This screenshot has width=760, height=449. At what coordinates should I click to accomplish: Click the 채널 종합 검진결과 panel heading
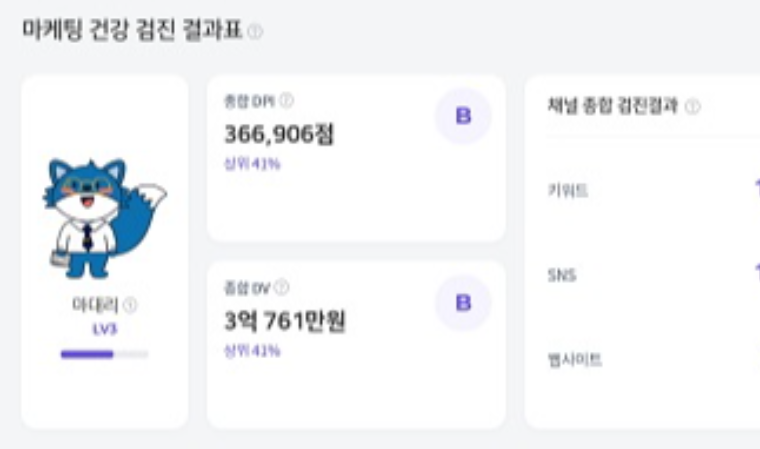tap(613, 106)
